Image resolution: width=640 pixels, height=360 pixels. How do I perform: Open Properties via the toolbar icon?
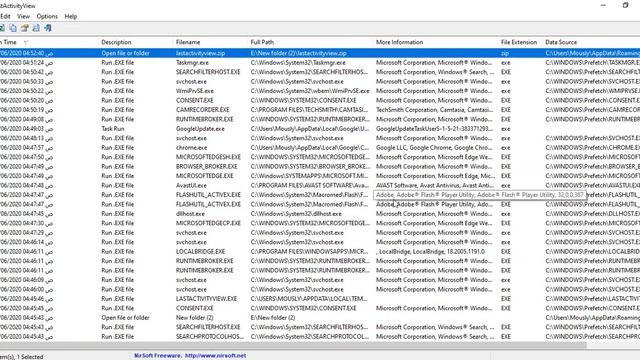coord(24,28)
